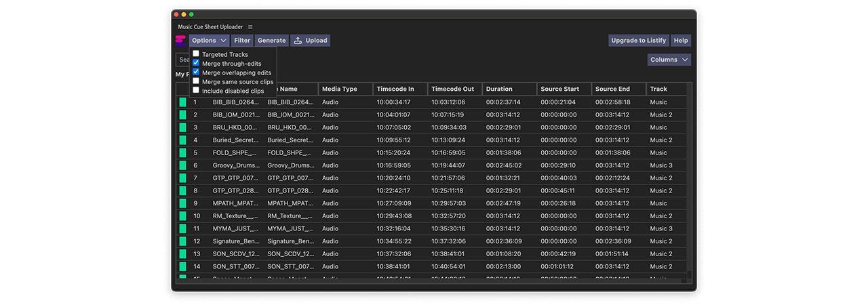Click the green marker beside row 3
This screenshot has width=868, height=305.
(x=182, y=127)
